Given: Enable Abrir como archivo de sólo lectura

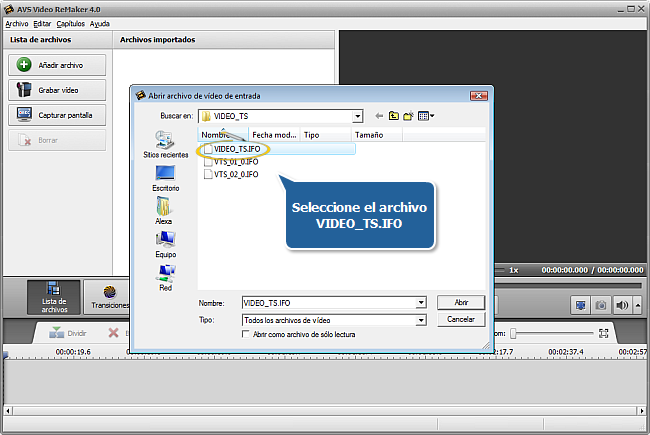Looking at the screenshot, I should pos(246,334).
